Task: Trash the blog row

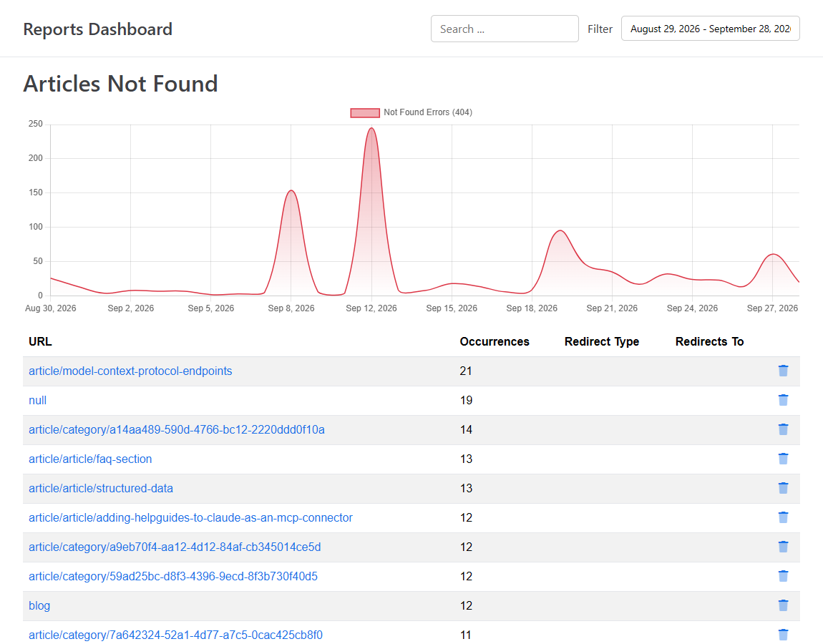Action: [783, 606]
